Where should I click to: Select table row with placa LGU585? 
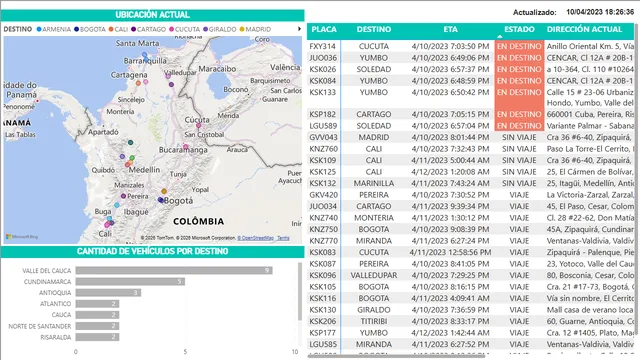(471, 344)
